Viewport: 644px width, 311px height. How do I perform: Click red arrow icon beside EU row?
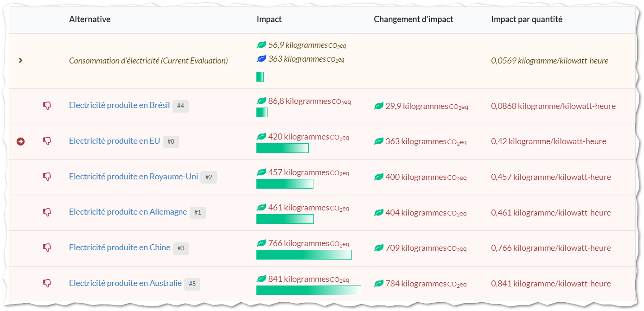[20, 141]
